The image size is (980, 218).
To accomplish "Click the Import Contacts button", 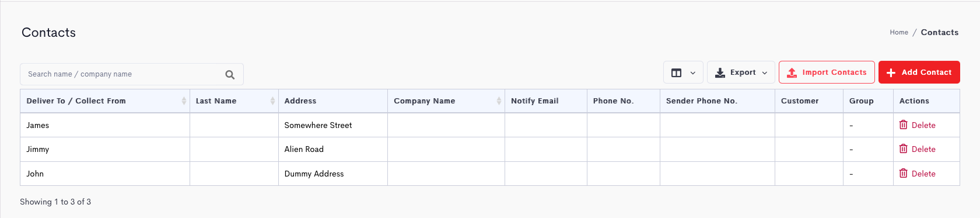I will click(827, 72).
